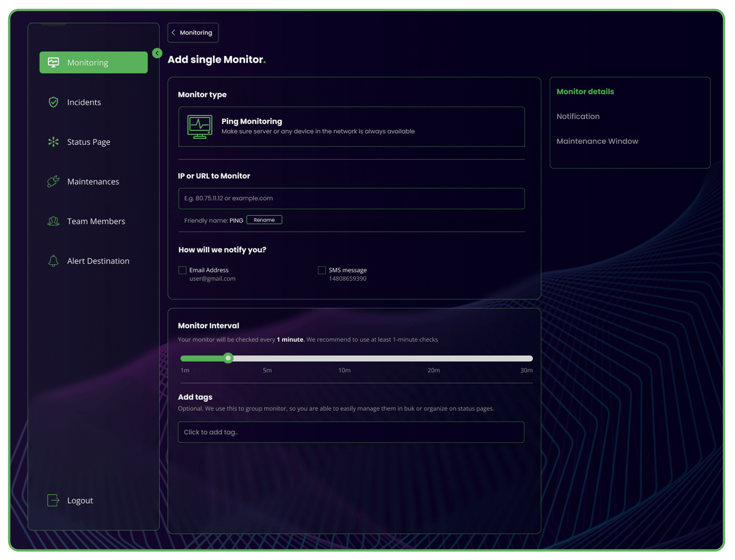Go back via Monitoring chevron button
Viewport: 735px width, 560px height.
[193, 33]
